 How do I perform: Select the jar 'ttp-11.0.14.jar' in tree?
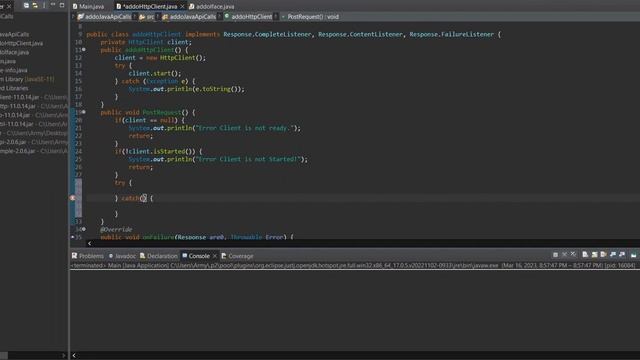pos(34,106)
